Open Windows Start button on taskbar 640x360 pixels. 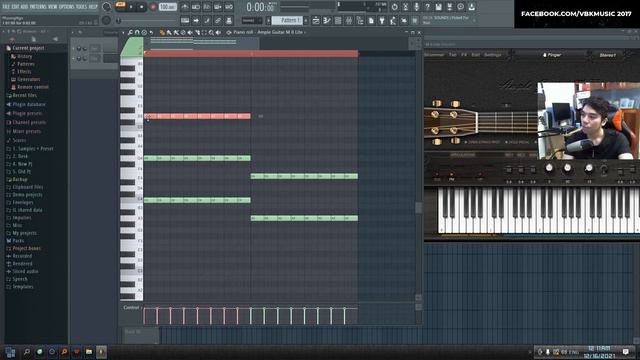[10, 352]
